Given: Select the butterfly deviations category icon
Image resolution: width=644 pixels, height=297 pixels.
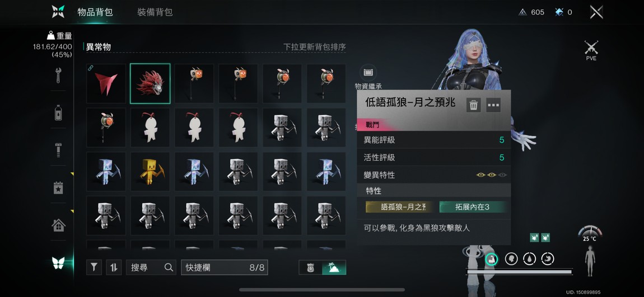Looking at the screenshot, I should click(x=58, y=262).
